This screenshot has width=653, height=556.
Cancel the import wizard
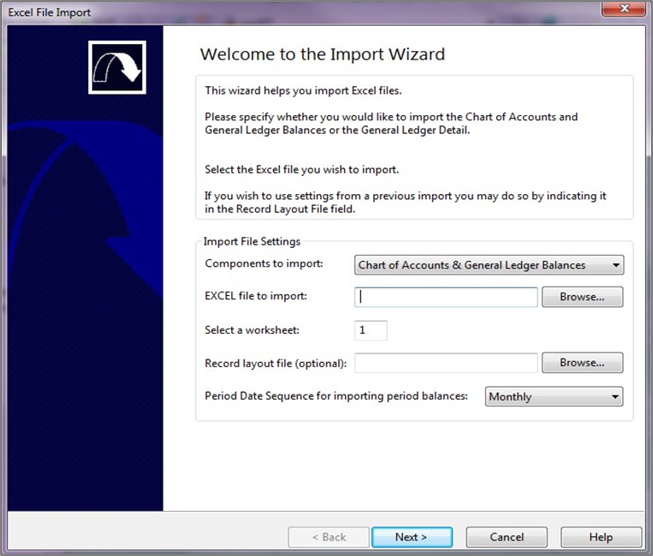coord(506,537)
